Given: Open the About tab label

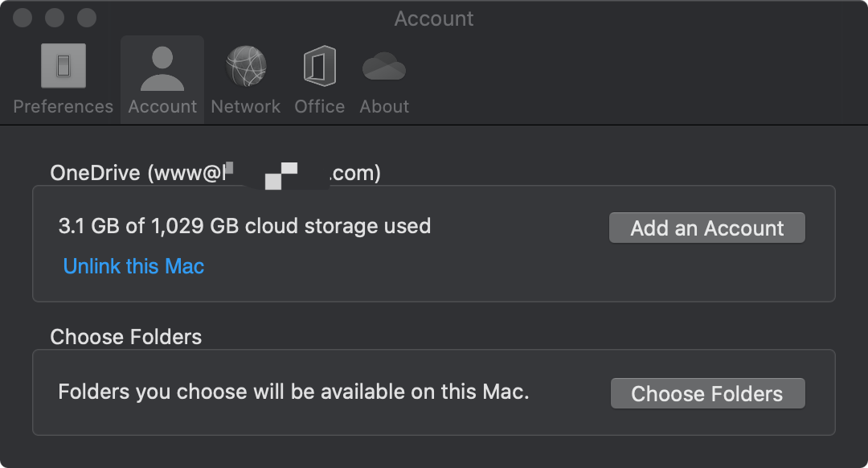Looking at the screenshot, I should click(384, 107).
